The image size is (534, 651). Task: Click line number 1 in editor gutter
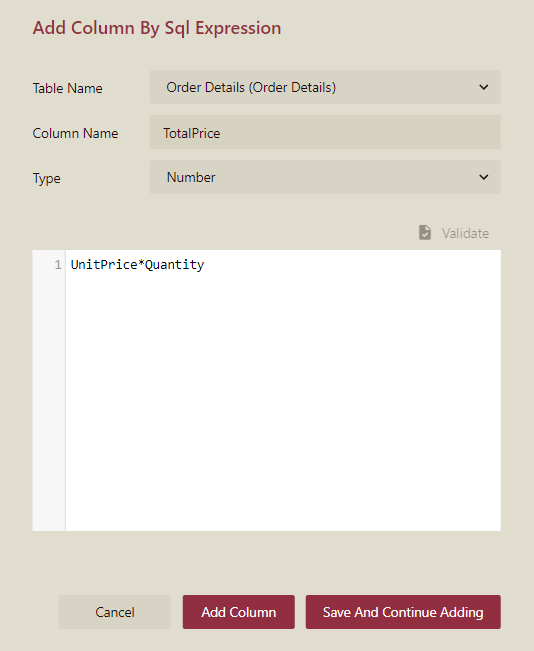[x=58, y=264]
